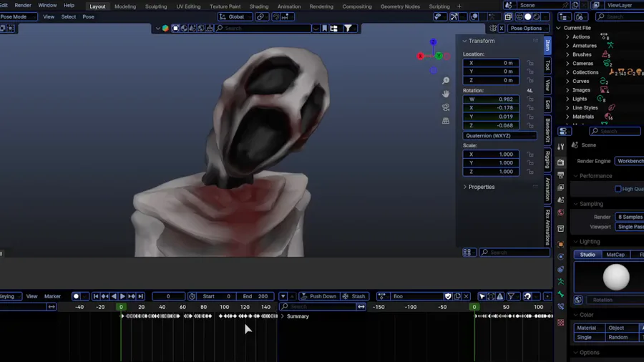Image resolution: width=644 pixels, height=362 pixels.
Task: Toggle auto-keying record button
Action: click(76, 296)
